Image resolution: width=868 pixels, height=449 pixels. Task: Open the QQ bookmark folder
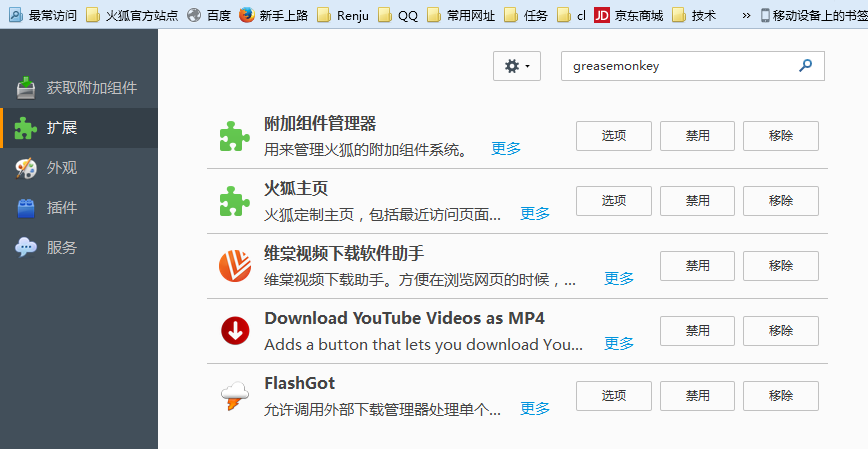coord(398,15)
